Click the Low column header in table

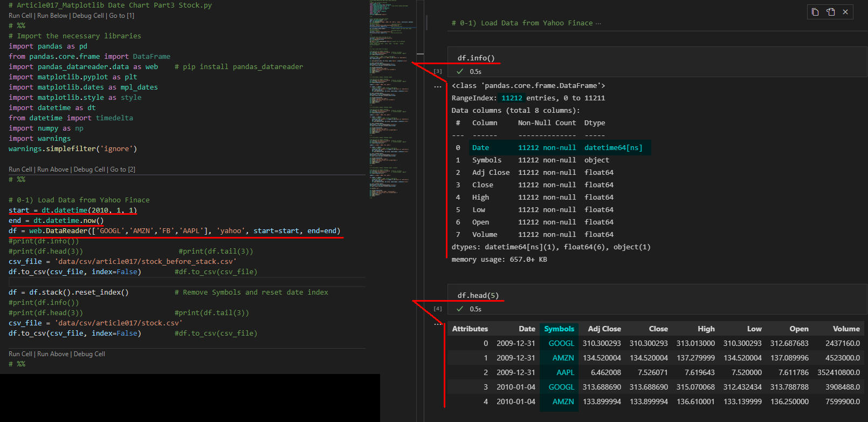(754, 329)
